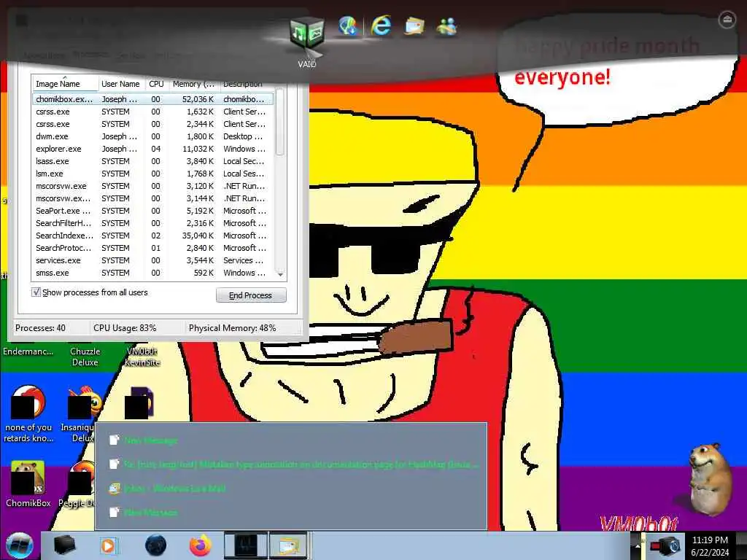Select the csrss.exe row using 2,344 K
This screenshot has height=560, width=747.
pyautogui.click(x=153, y=124)
